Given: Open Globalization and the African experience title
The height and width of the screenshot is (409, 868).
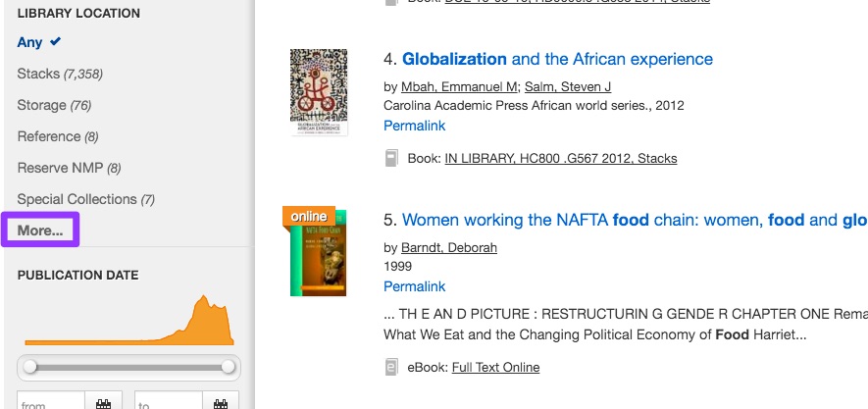Looking at the screenshot, I should click(557, 59).
